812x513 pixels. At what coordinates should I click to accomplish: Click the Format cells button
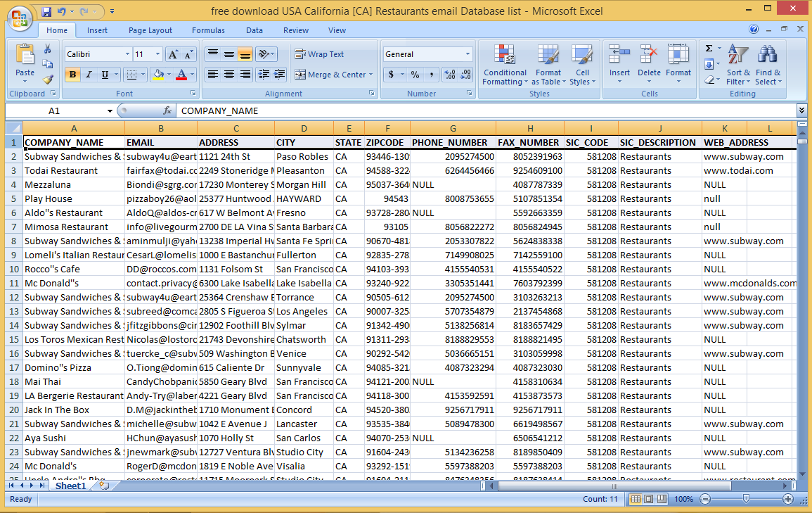click(678, 65)
